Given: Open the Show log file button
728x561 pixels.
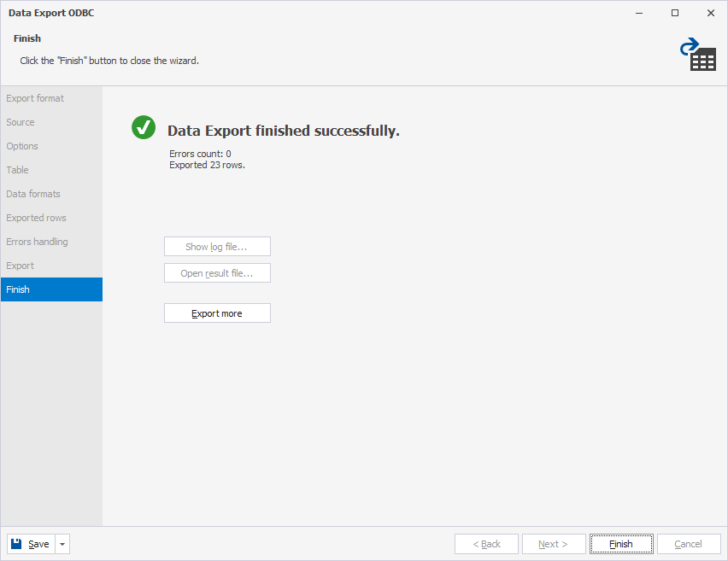Looking at the screenshot, I should pyautogui.click(x=217, y=247).
